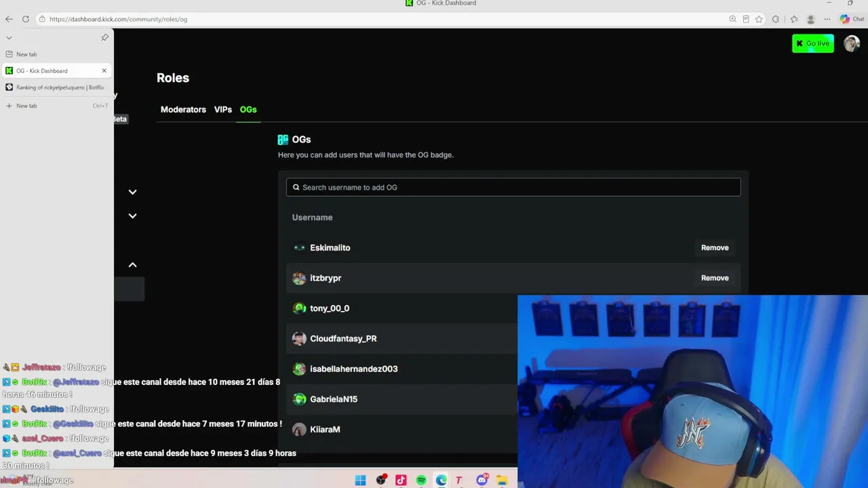The image size is (868, 488).
Task: Click itzbrypr's avatar icon
Action: coord(299,278)
